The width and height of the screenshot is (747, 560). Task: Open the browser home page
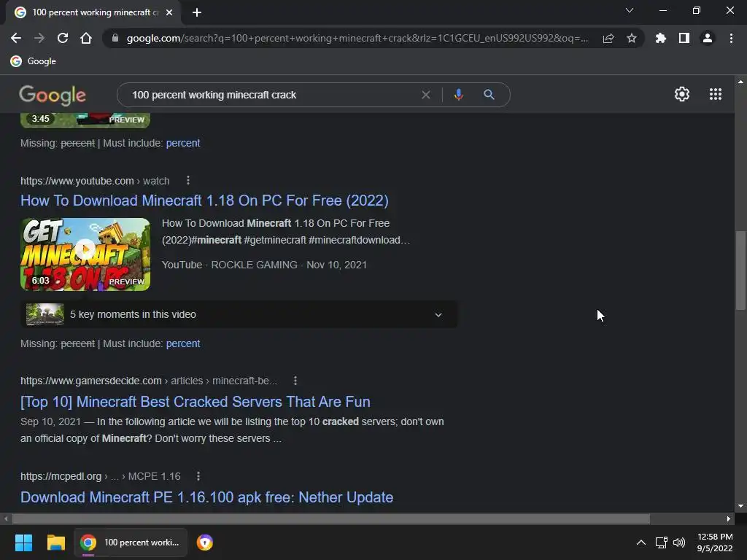[x=86, y=38]
